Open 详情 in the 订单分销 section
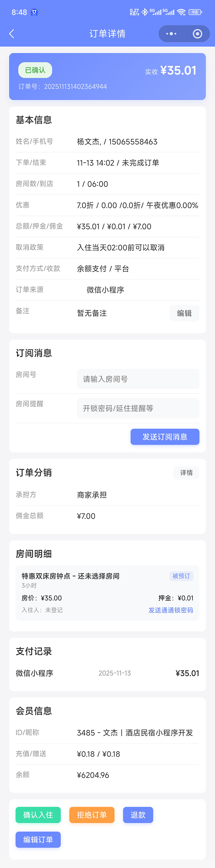 (186, 473)
